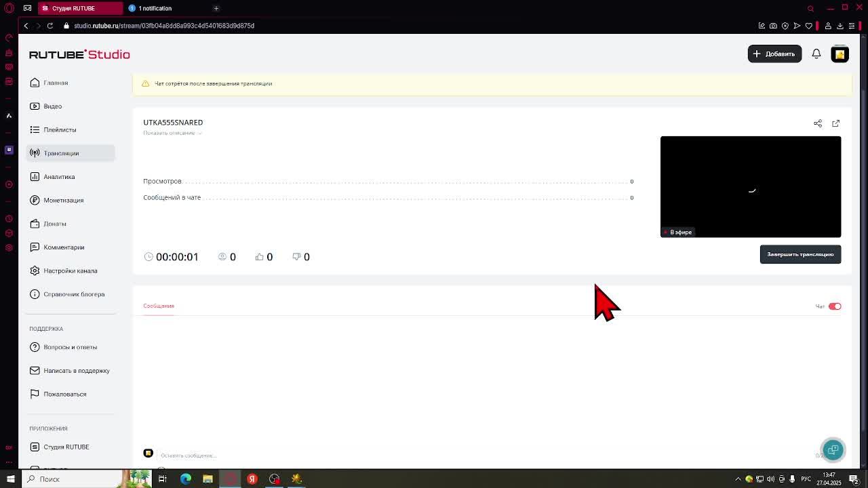Screen dimensions: 868x488
Task: Open the floating chat help button
Action: 833,449
